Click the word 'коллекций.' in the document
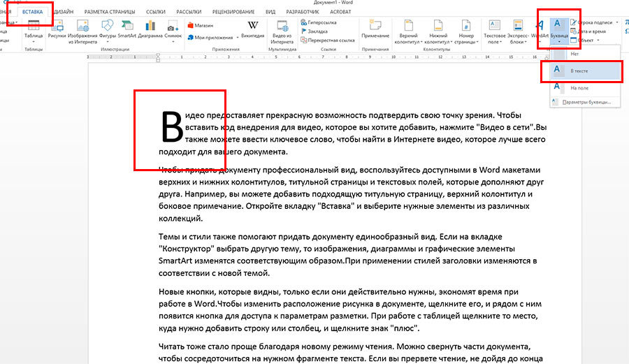Viewport: 629px width, 364px height. 180,219
